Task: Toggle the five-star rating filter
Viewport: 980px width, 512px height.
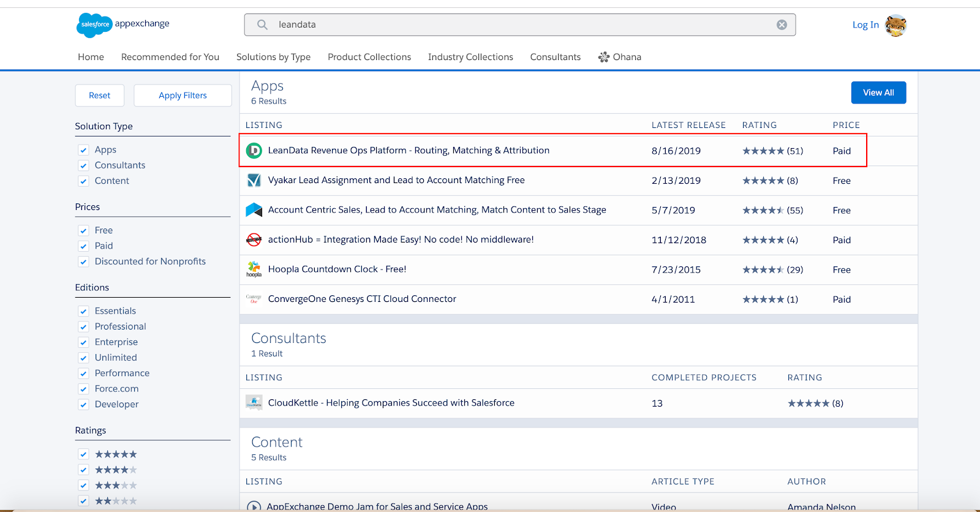Action: (x=83, y=454)
